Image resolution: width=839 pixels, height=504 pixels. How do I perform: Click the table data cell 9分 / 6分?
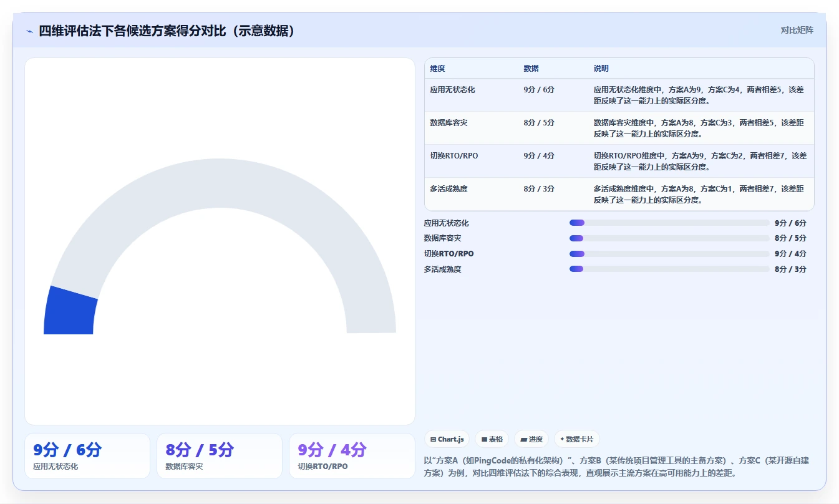(539, 90)
